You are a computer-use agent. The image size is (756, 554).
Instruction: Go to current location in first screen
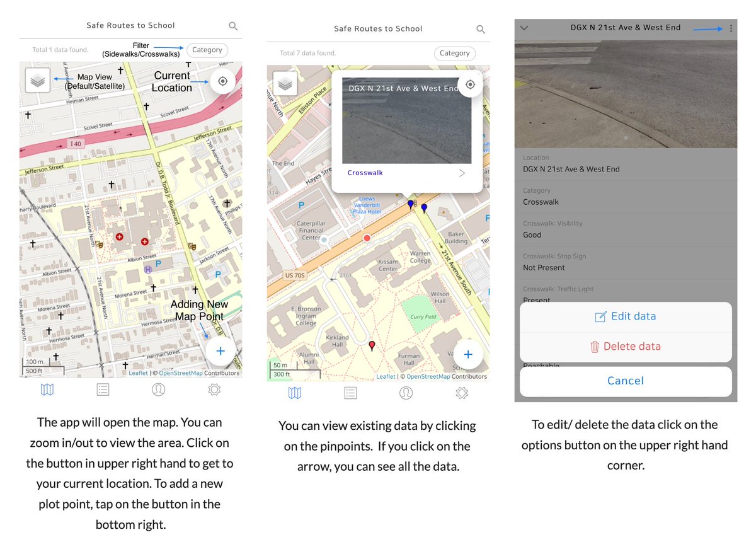[222, 81]
